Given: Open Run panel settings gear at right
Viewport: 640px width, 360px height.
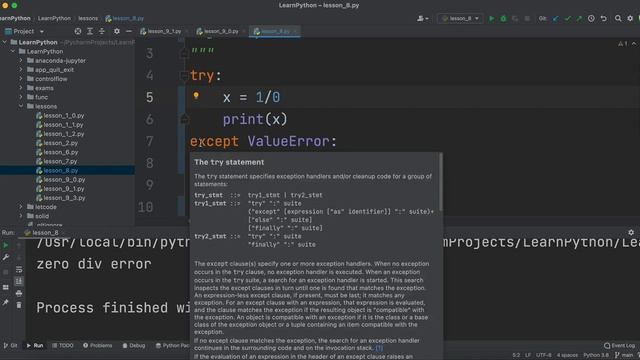Looking at the screenshot, I should pyautogui.click(x=631, y=232).
